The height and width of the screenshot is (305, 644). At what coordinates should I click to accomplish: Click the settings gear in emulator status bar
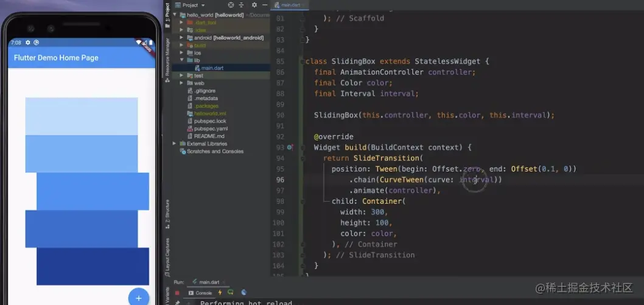[x=28, y=42]
